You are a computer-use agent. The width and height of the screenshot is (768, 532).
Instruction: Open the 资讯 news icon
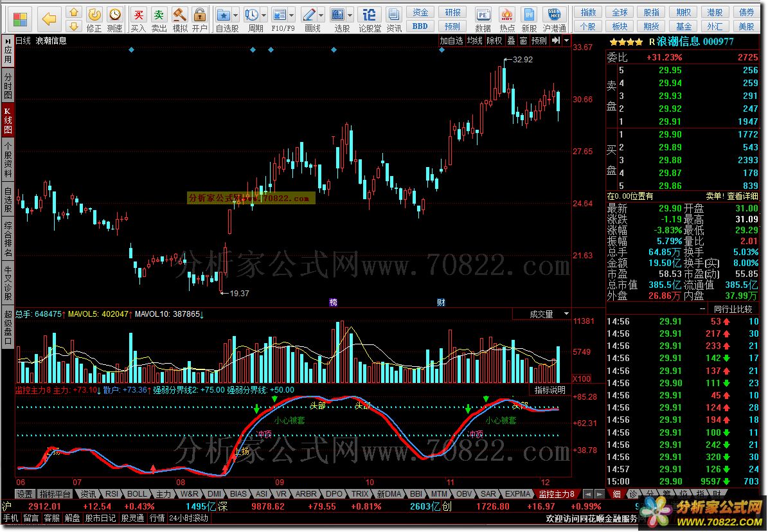click(393, 20)
